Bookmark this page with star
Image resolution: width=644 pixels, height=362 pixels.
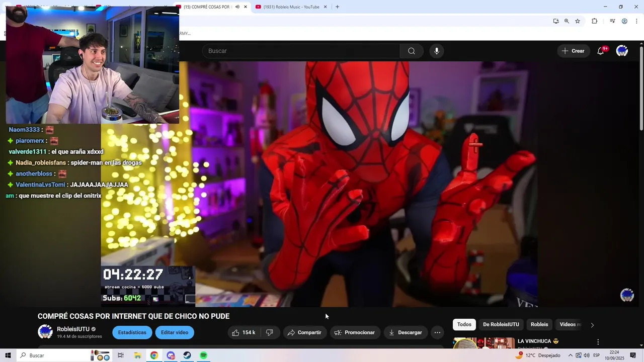(x=578, y=21)
